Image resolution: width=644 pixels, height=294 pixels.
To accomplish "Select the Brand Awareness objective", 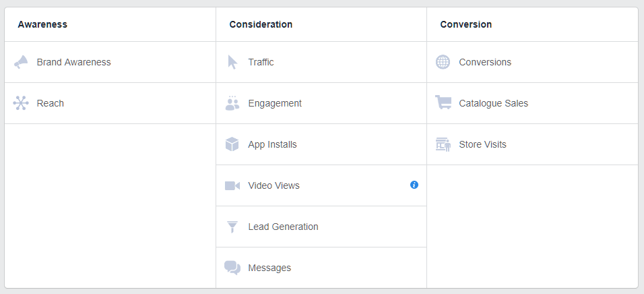I will point(73,62).
